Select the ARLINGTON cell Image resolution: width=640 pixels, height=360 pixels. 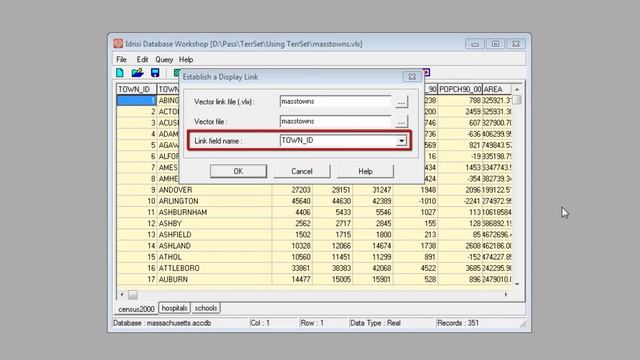214,201
